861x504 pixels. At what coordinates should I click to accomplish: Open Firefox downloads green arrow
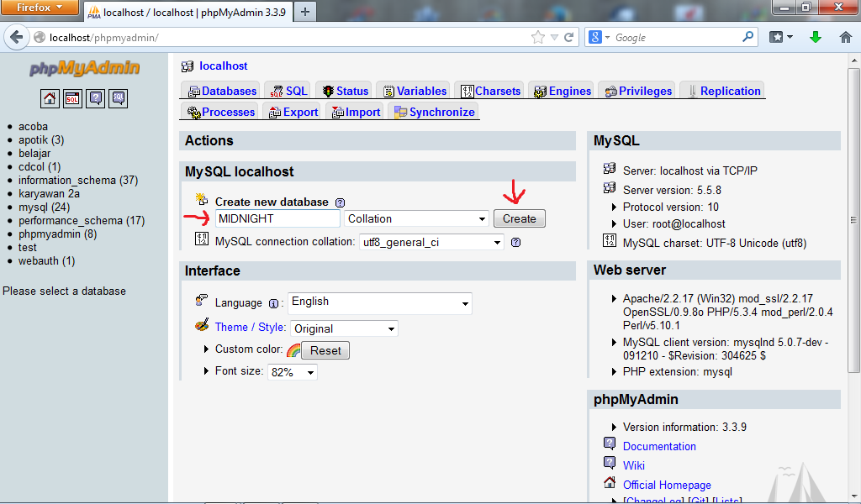tap(816, 37)
